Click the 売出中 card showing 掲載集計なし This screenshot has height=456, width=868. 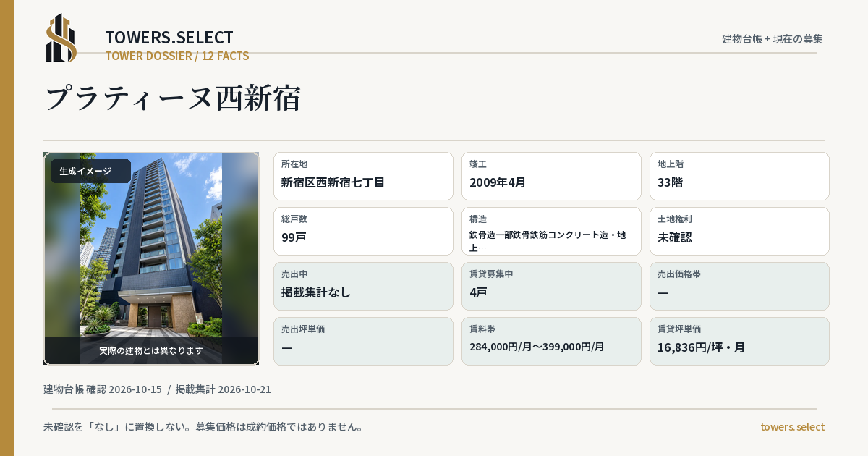pyautogui.click(x=363, y=286)
